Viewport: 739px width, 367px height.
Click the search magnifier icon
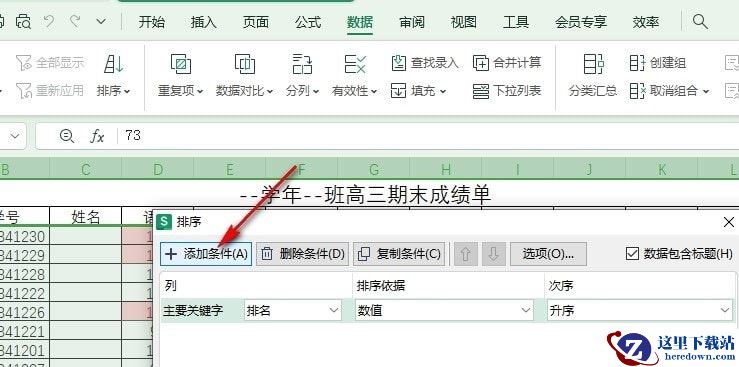point(700,21)
